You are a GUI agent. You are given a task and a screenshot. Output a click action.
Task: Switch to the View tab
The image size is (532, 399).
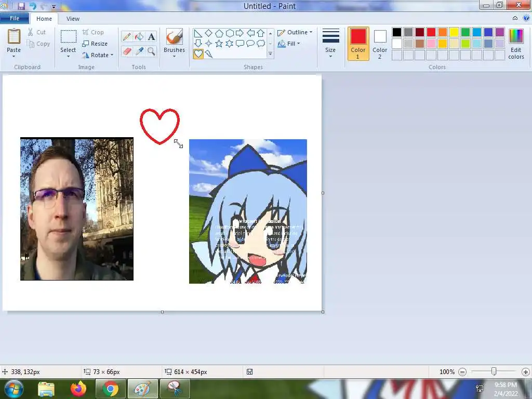(73, 19)
